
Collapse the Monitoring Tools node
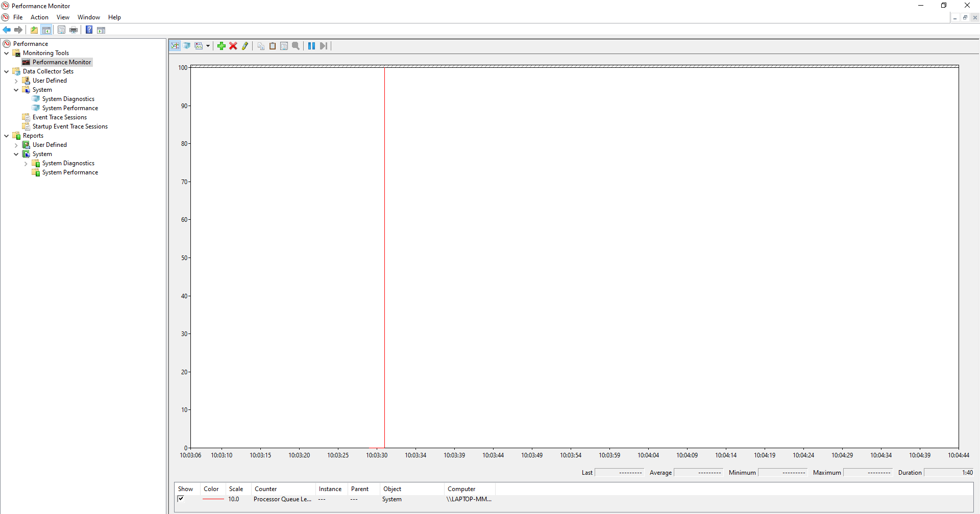click(7, 53)
